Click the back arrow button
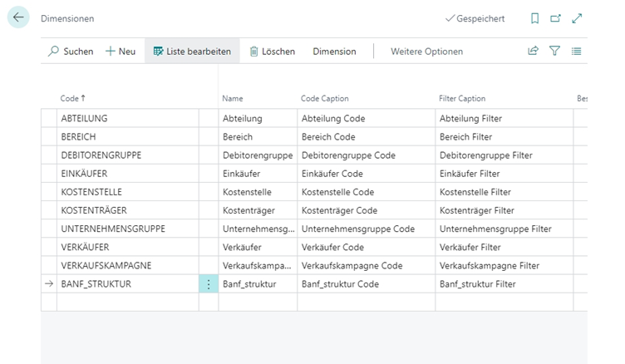The height and width of the screenshot is (364, 625). click(18, 17)
